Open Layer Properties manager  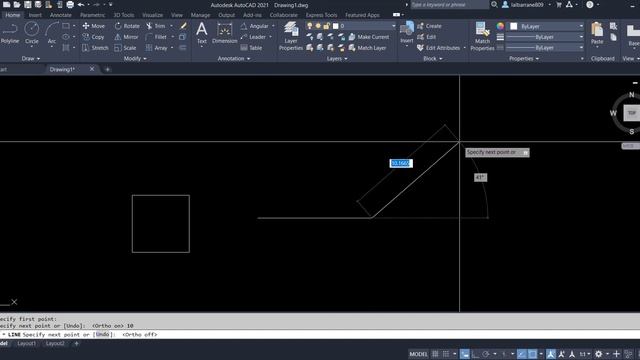tap(291, 36)
